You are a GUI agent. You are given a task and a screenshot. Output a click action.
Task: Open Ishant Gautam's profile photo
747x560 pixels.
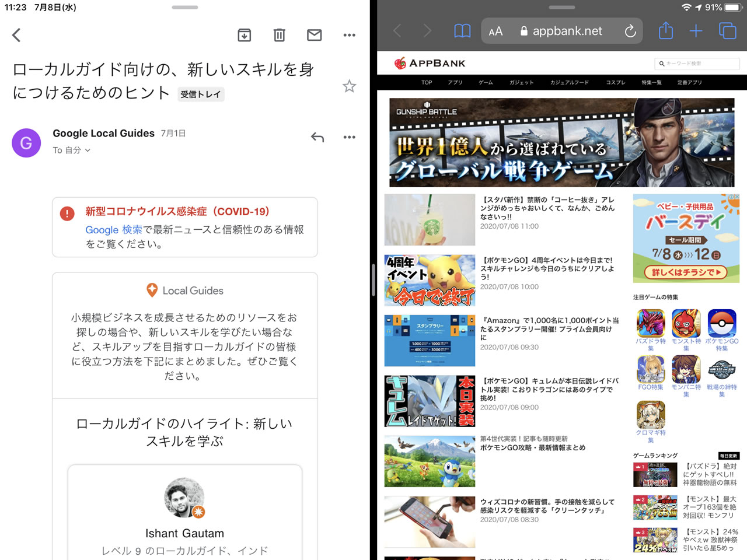click(x=184, y=498)
